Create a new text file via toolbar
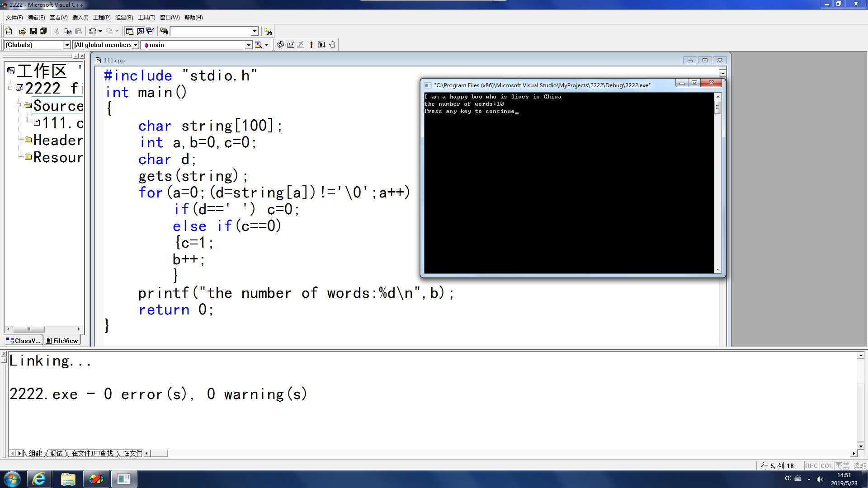 tap(9, 31)
